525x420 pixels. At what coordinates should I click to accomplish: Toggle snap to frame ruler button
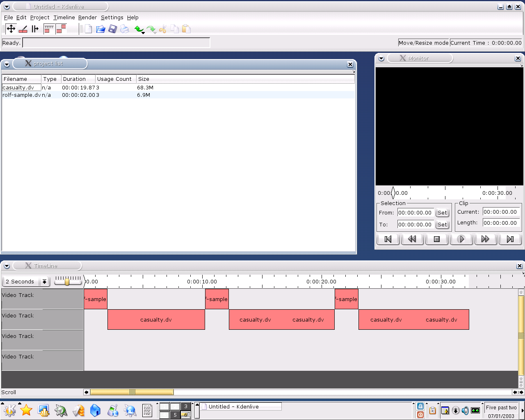tap(49, 29)
